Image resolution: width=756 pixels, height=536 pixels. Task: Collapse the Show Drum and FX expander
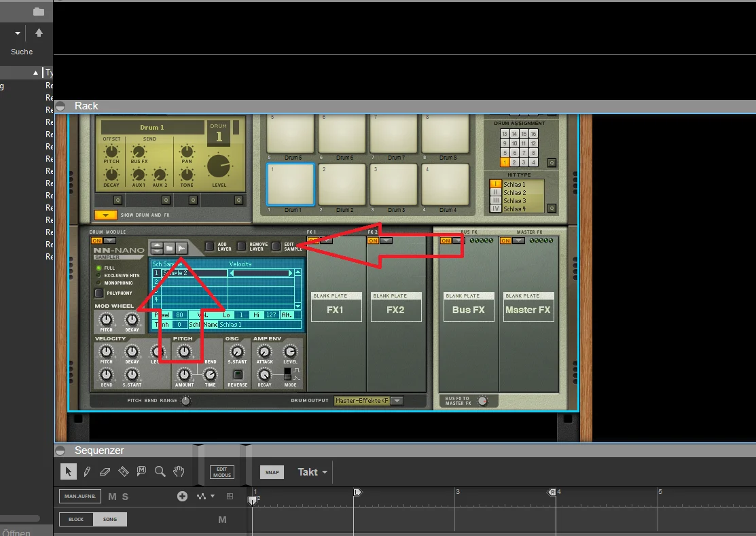tap(105, 215)
